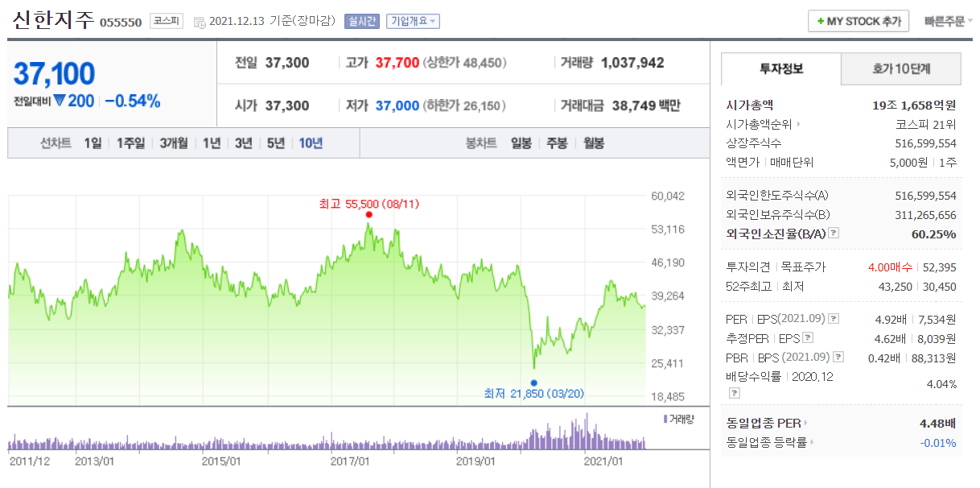
Task: Expand the 동일업종 등락률 arrow link
Action: [x=812, y=442]
